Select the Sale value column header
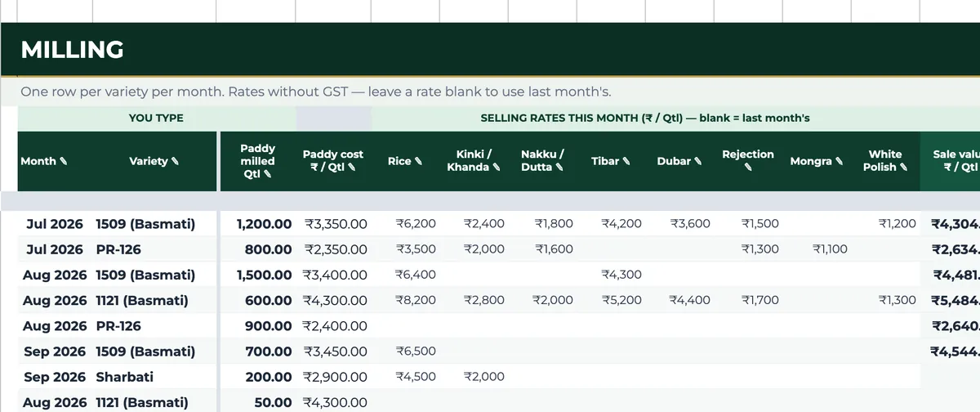 [x=951, y=161]
